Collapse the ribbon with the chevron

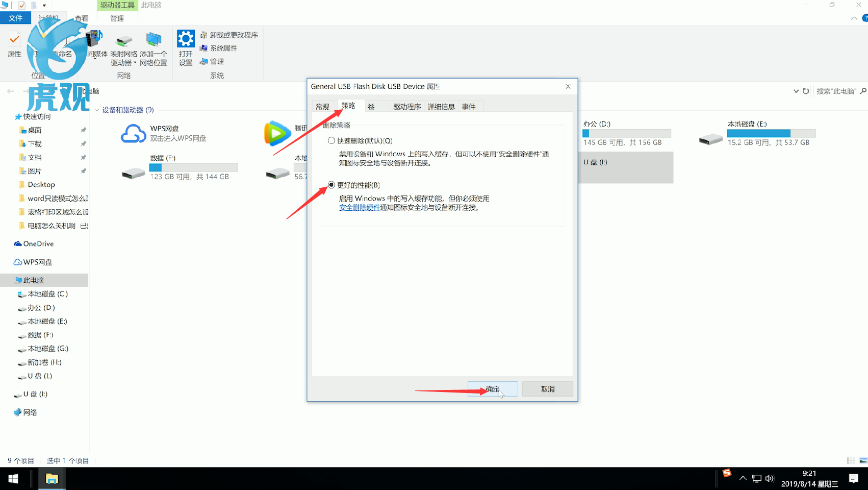click(x=854, y=18)
